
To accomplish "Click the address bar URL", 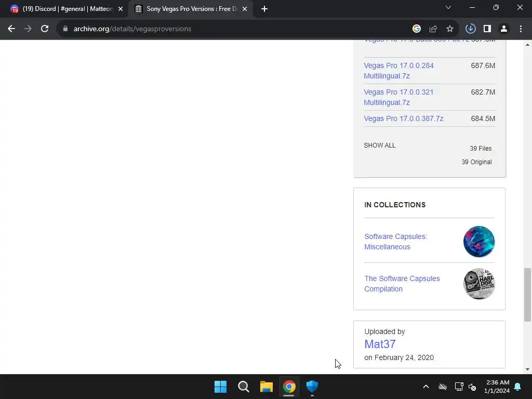I will 132,29.
